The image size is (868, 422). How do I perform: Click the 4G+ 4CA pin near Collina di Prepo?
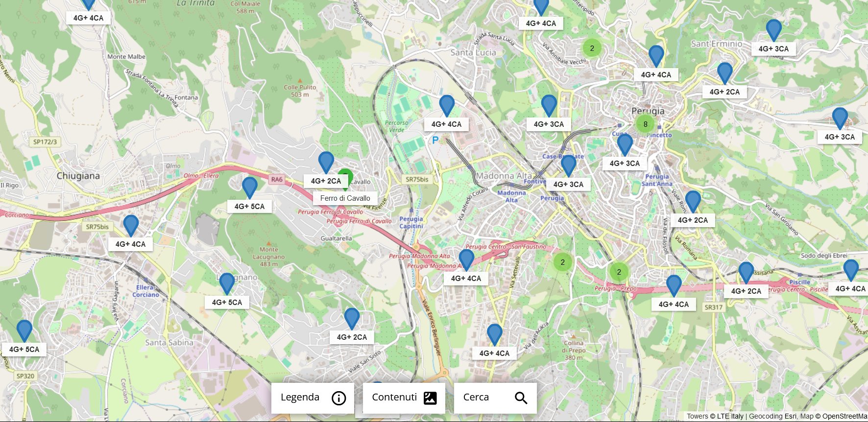(494, 335)
